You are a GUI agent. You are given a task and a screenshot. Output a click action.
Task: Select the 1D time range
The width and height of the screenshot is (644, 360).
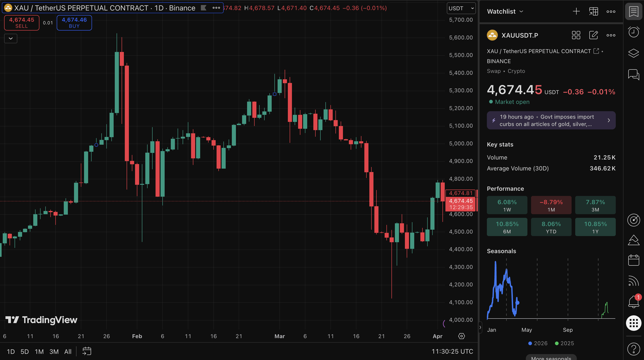pos(10,352)
